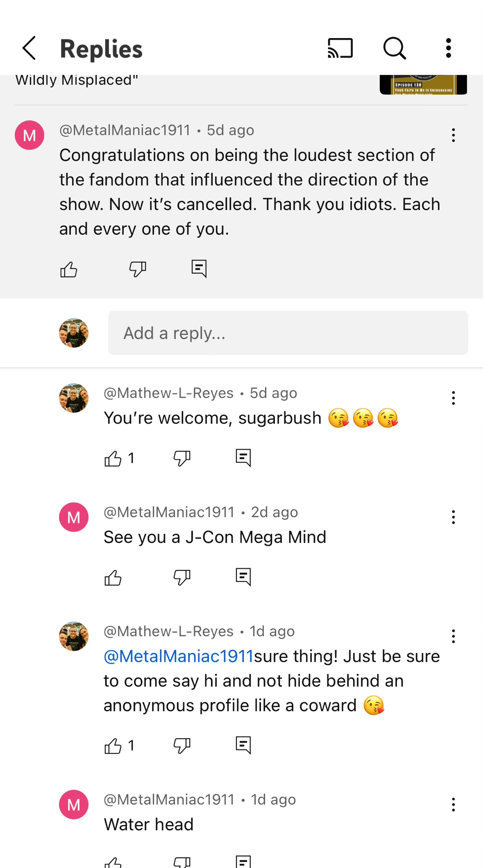Like the "See you a J-Con" reply

coord(113,578)
